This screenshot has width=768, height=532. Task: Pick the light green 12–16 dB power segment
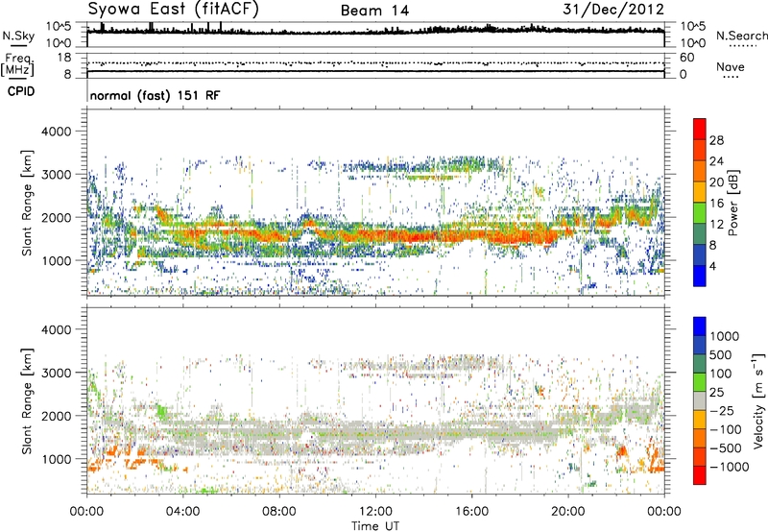tap(700, 213)
